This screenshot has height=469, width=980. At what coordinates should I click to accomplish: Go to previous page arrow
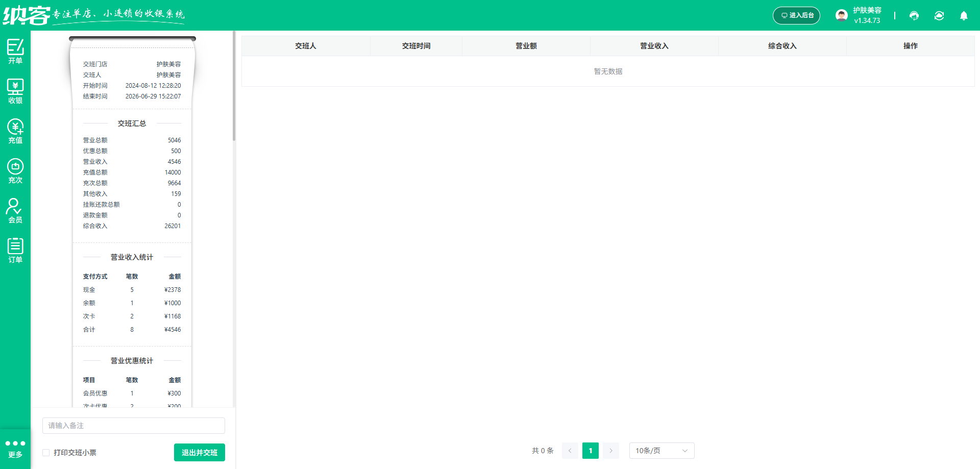point(570,451)
